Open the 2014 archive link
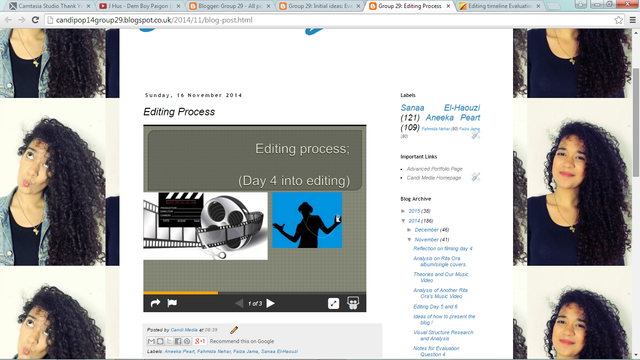 [x=414, y=221]
